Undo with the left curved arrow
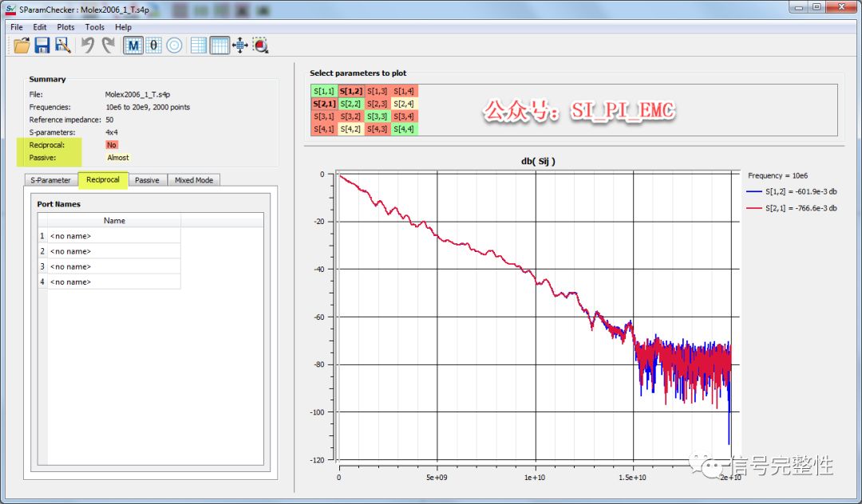Viewport: 862px width, 504px height. [x=88, y=45]
